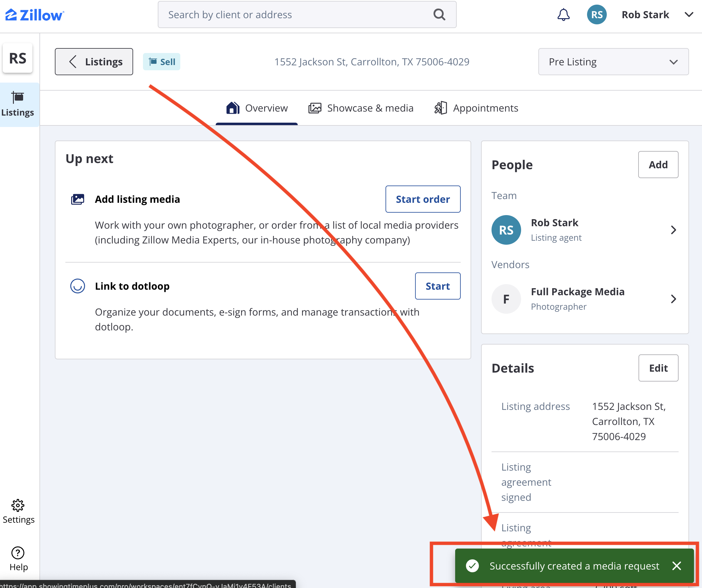The width and height of the screenshot is (702, 588).
Task: Click the dotloop circle icon
Action: 78,286
